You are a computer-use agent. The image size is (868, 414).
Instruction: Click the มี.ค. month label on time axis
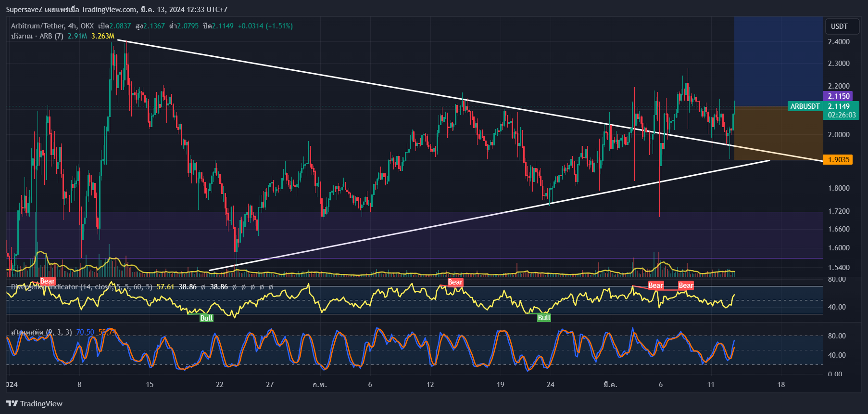click(x=610, y=385)
